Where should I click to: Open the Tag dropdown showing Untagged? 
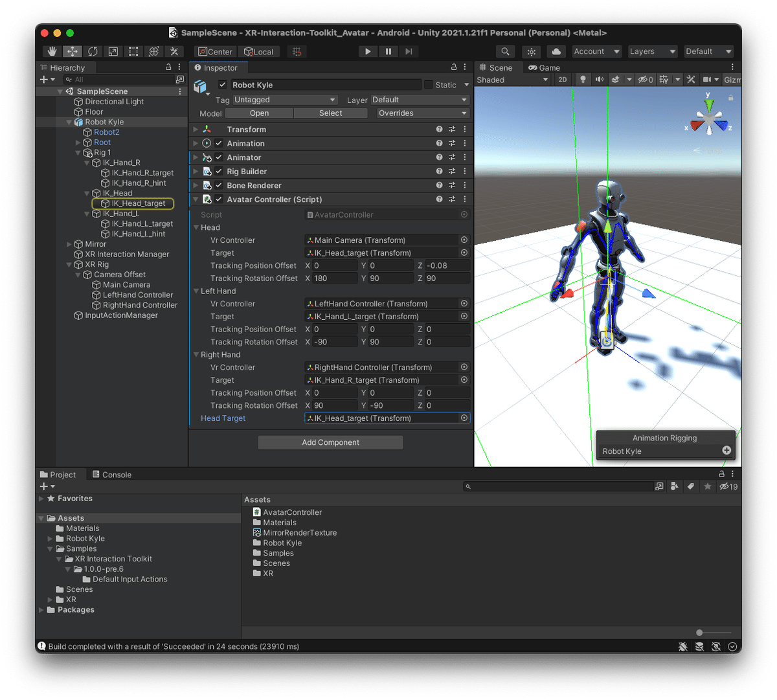[x=285, y=100]
